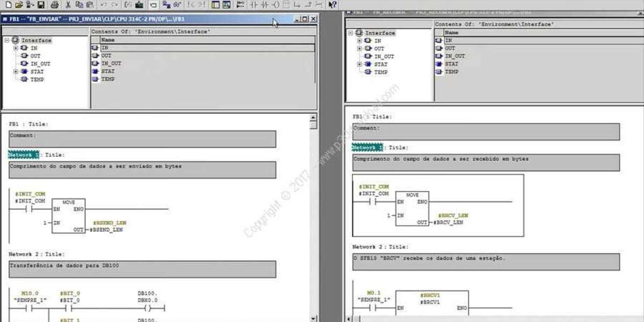Select the Network 1 label in left window
644x322 pixels.
pos(24,155)
